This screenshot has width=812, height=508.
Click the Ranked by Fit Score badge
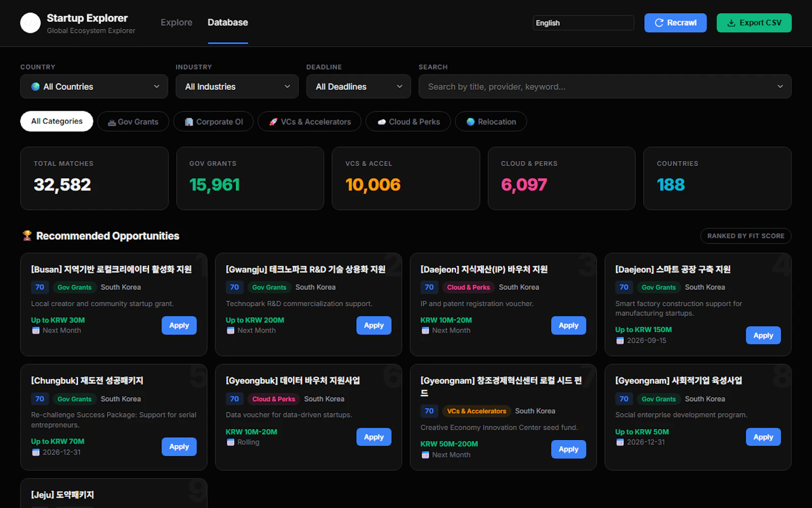746,236
